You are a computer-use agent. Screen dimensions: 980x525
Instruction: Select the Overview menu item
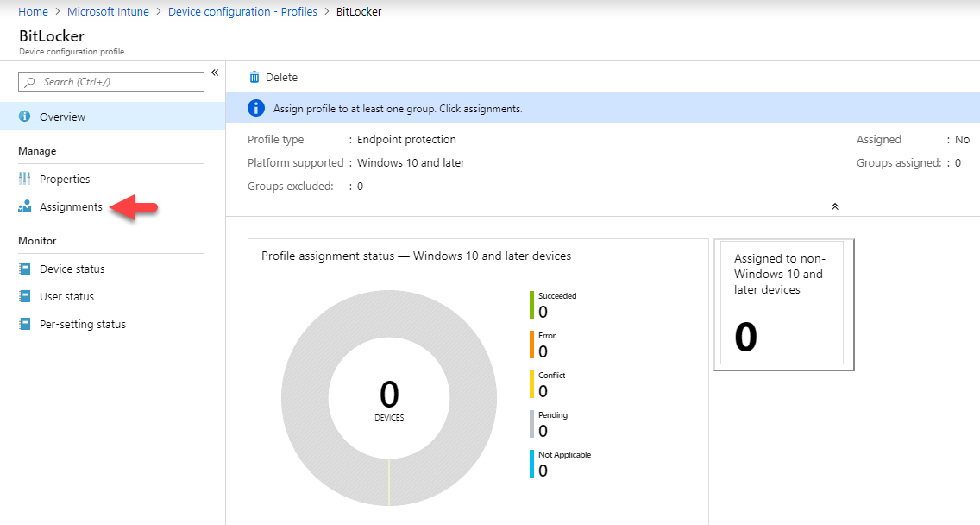(112, 117)
